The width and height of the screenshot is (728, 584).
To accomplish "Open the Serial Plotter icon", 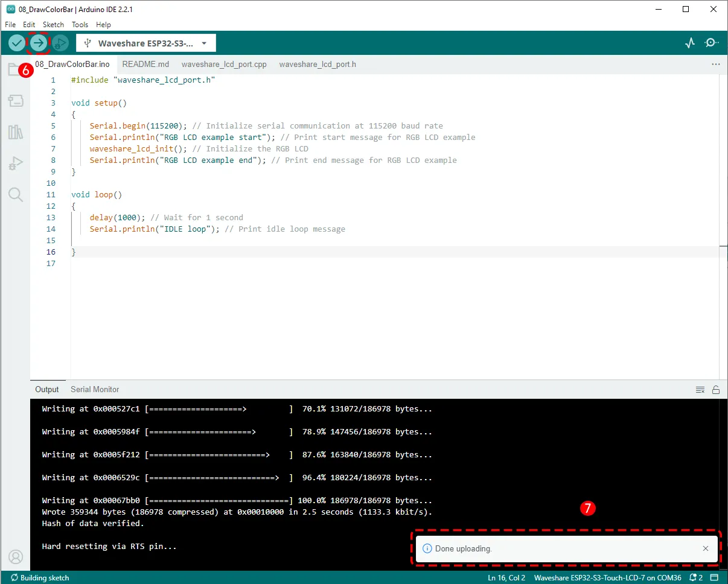I will pyautogui.click(x=690, y=43).
